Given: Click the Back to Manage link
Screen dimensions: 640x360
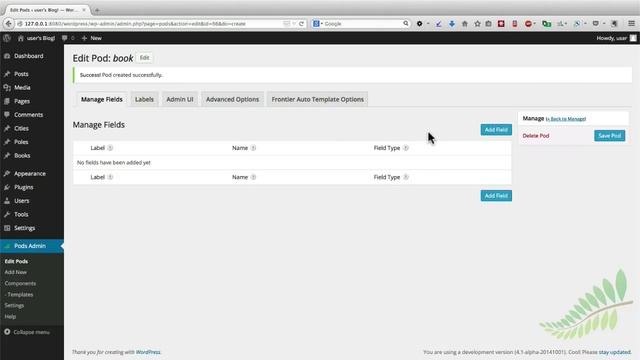Looking at the screenshot, I should click(x=566, y=119).
